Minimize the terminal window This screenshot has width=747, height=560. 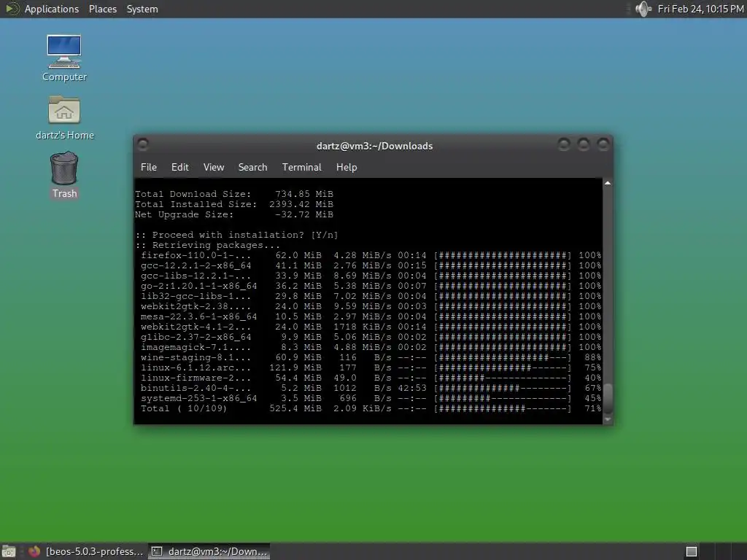tap(564, 144)
